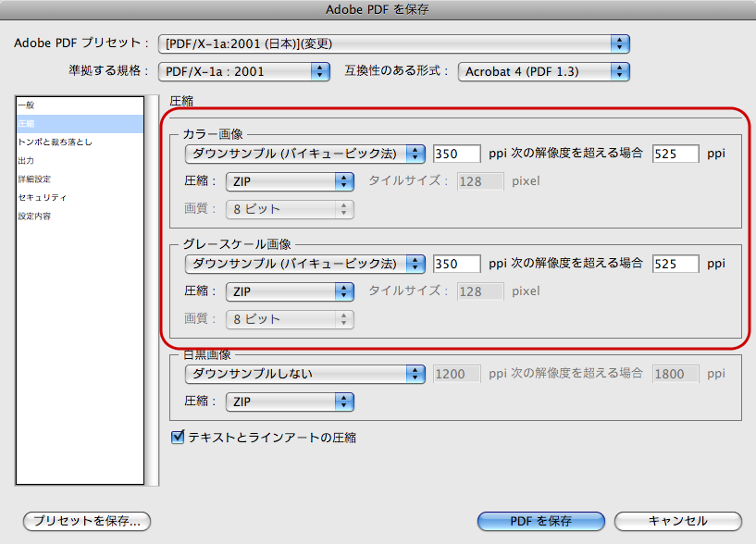Click グレースケール画像 タイルサイズ 128 field

tap(480, 291)
